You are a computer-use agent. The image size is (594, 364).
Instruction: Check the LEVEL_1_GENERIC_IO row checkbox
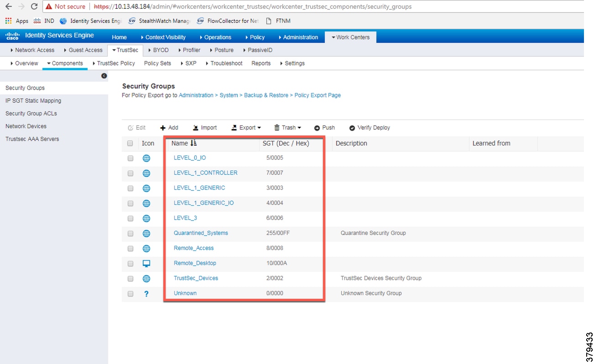[x=130, y=203]
